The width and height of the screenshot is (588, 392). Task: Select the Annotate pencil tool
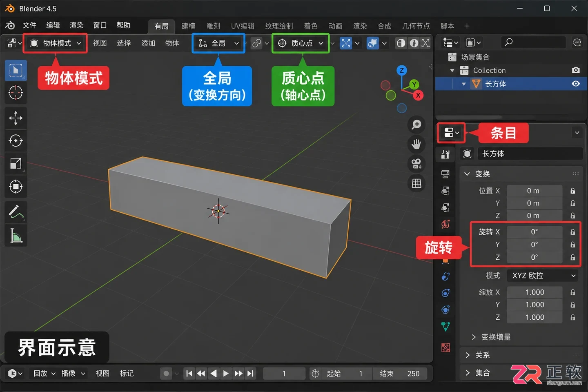click(x=16, y=212)
